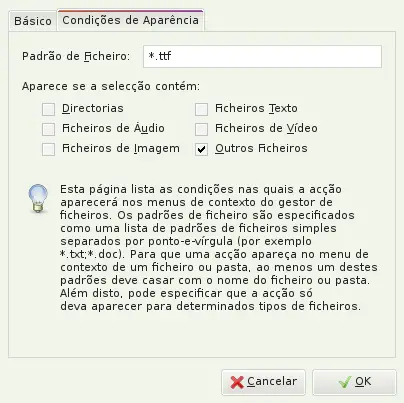Confirm settings with the OK button
Image resolution: width=404 pixels, height=403 pixels.
pyautogui.click(x=354, y=382)
